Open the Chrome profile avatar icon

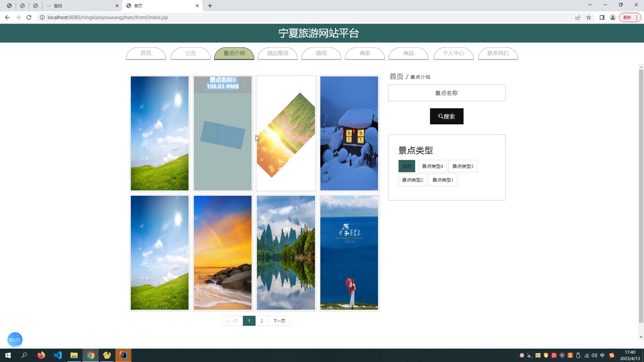click(612, 17)
